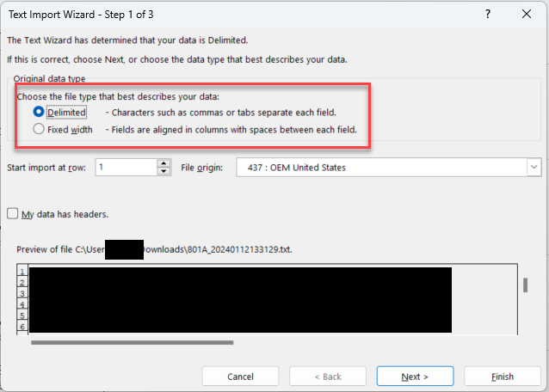Click preview row number 1
The height and width of the screenshot is (392, 549).
[x=22, y=272]
